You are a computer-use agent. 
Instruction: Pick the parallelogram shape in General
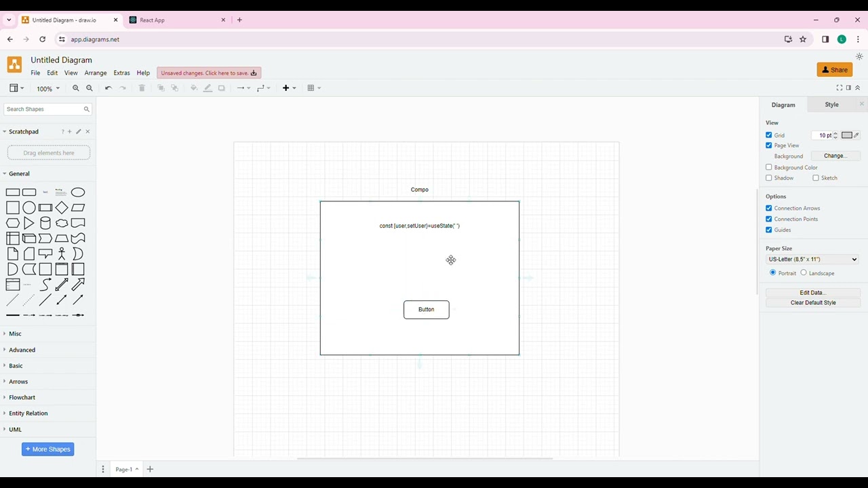78,208
